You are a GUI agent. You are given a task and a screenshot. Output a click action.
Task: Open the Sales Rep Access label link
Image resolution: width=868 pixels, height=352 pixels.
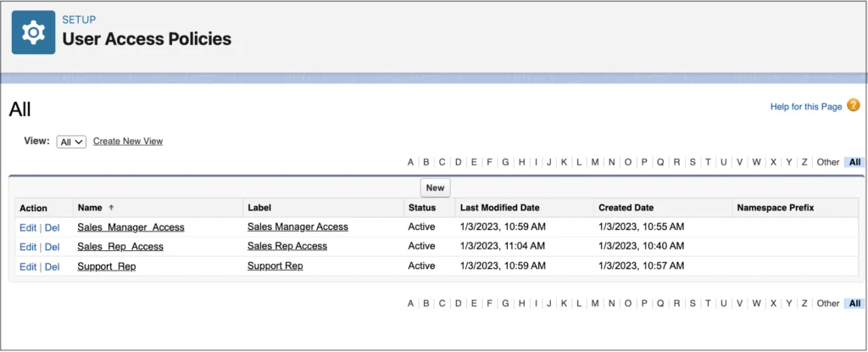pos(287,246)
